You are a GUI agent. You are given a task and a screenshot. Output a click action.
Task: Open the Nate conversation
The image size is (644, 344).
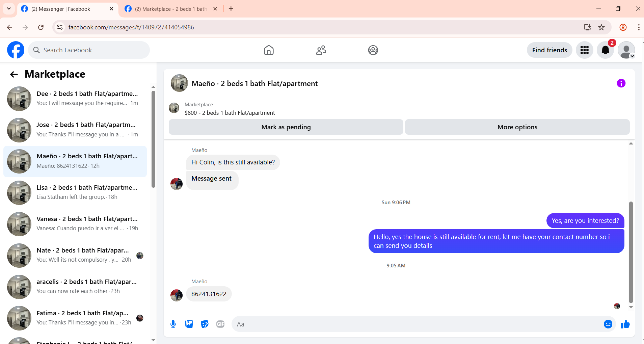coord(75,255)
